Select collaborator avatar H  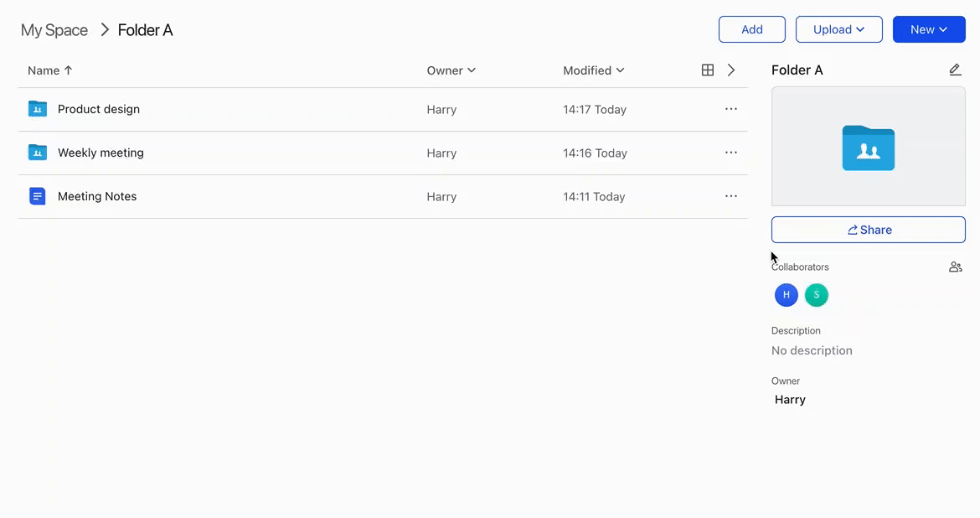786,295
